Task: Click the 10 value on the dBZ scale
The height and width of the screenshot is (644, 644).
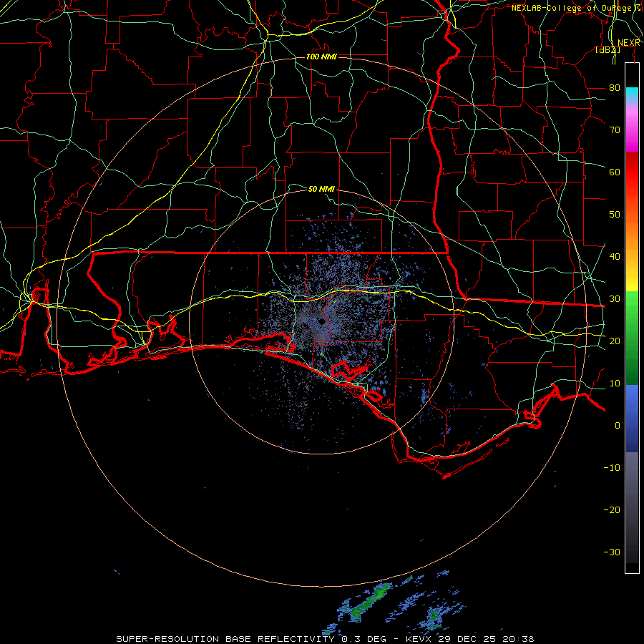Action: click(615, 384)
